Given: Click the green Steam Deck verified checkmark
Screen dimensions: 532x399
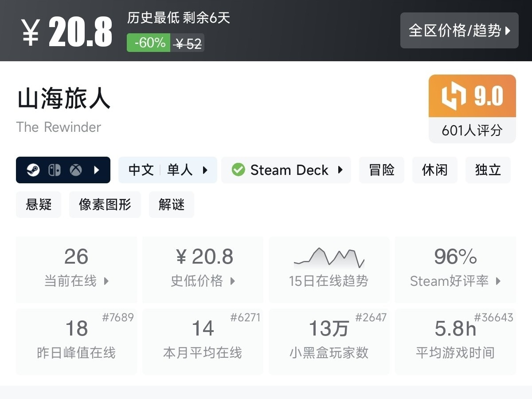Looking at the screenshot, I should point(239,170).
